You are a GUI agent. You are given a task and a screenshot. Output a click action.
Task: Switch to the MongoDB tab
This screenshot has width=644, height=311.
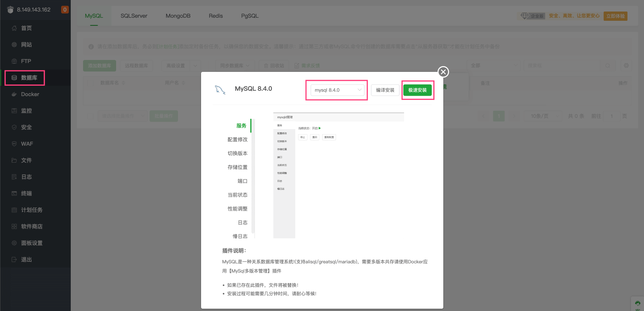(x=178, y=16)
